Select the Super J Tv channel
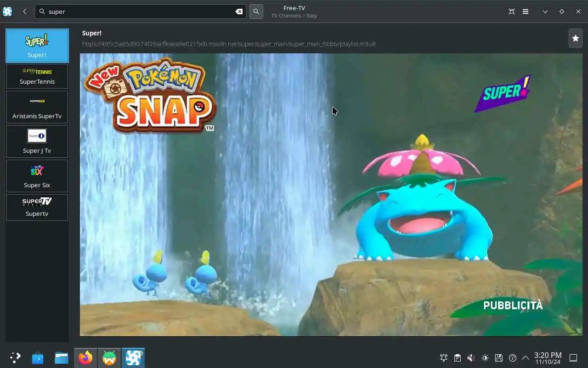This screenshot has width=588, height=368. point(37,141)
